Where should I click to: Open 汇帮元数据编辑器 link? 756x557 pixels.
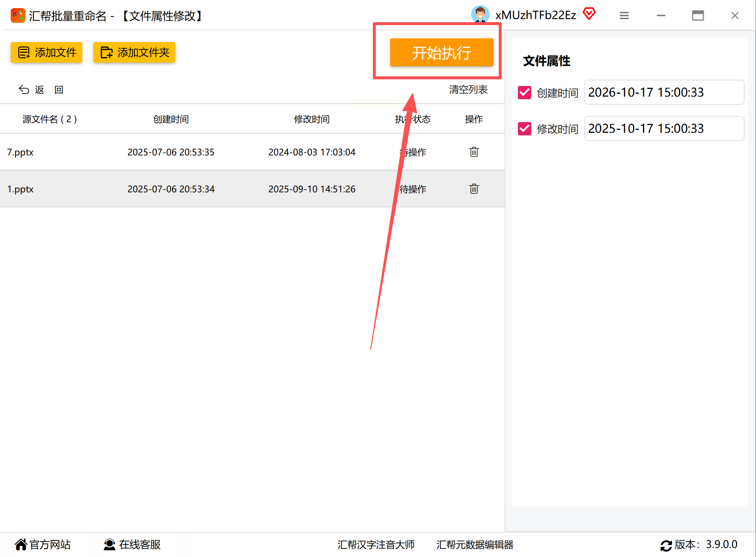point(475,544)
